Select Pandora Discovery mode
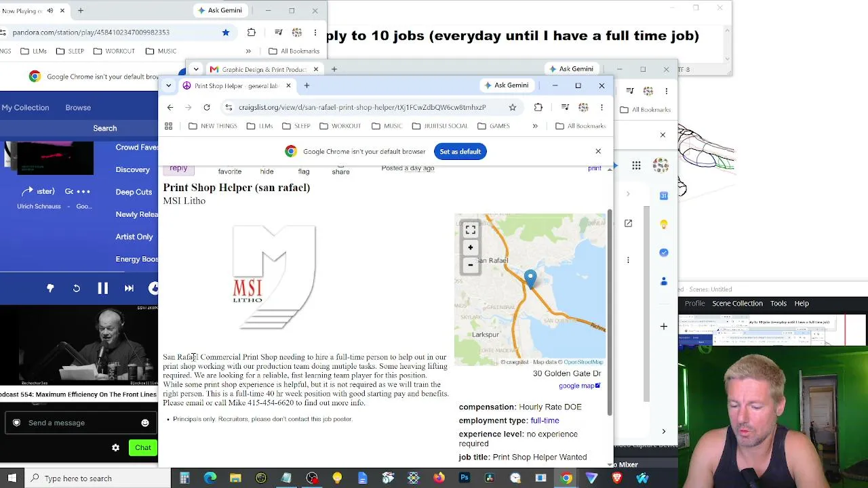The height and width of the screenshot is (488, 868). pos(133,169)
